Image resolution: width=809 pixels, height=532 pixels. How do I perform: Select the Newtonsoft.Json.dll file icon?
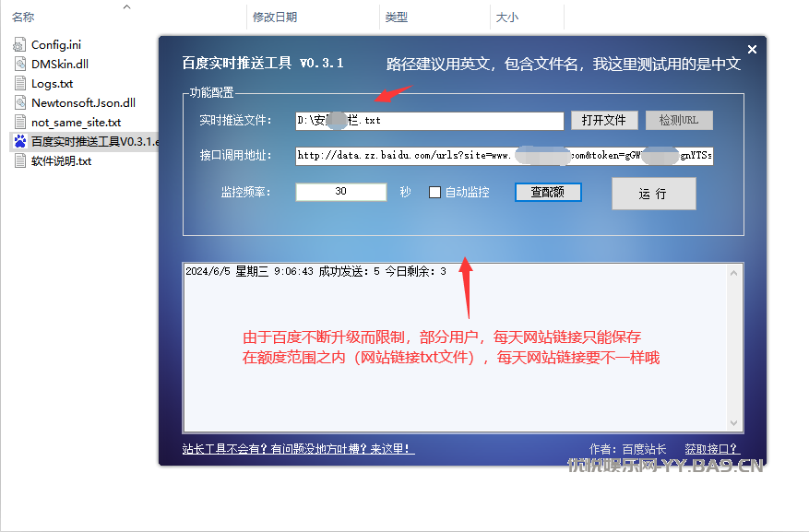pyautogui.click(x=20, y=102)
